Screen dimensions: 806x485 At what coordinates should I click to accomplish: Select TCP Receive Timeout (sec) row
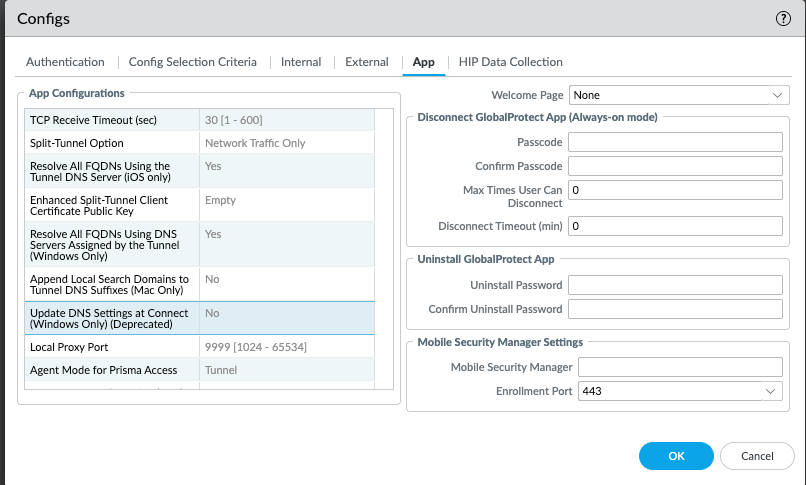[199, 120]
